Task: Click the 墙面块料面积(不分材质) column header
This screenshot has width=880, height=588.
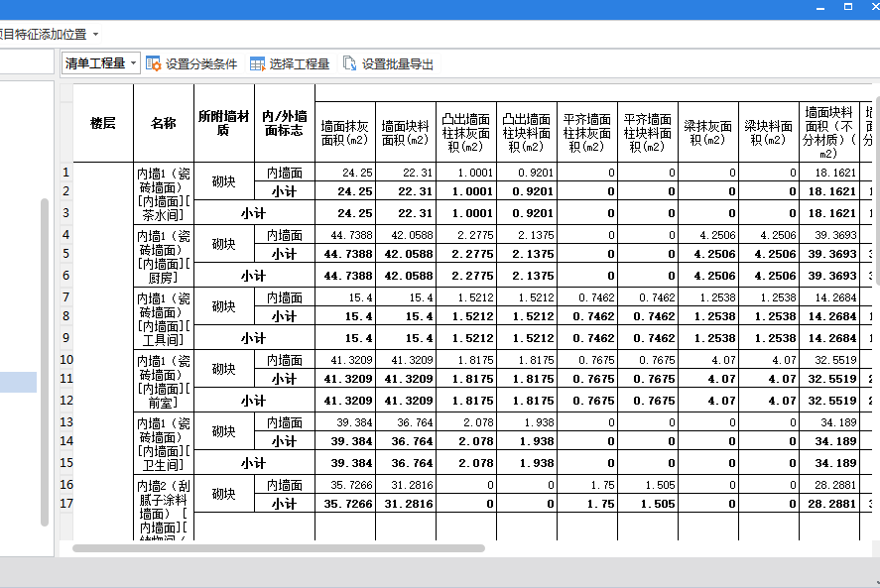Action: [829, 133]
